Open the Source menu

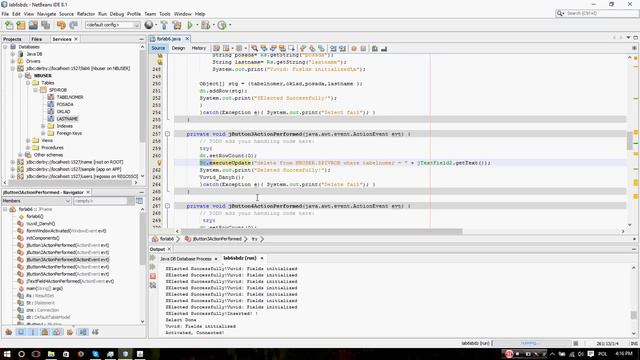coord(66,14)
